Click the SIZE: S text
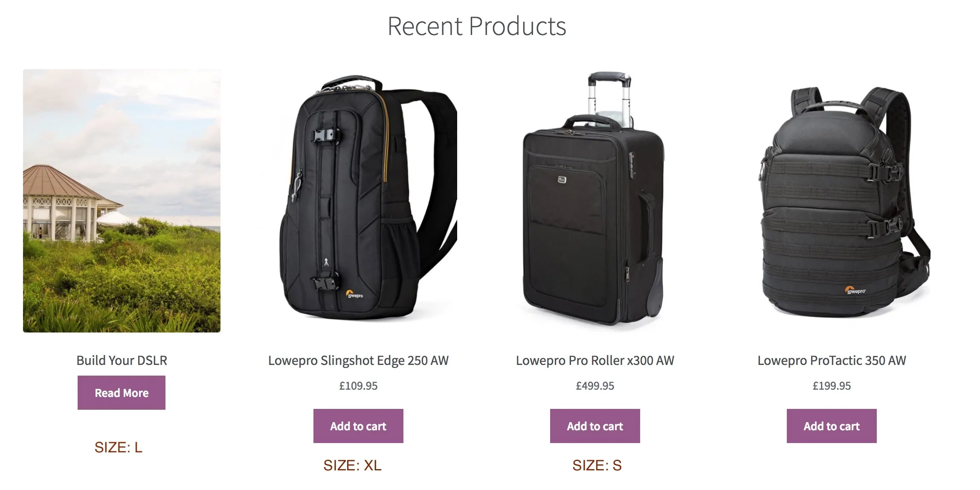 597,465
